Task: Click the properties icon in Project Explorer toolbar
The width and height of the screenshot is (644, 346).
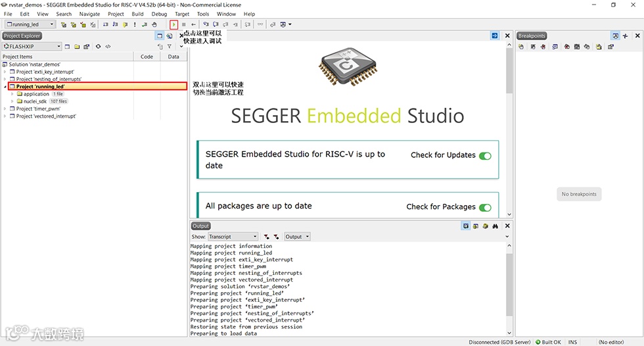Action: 87,47
